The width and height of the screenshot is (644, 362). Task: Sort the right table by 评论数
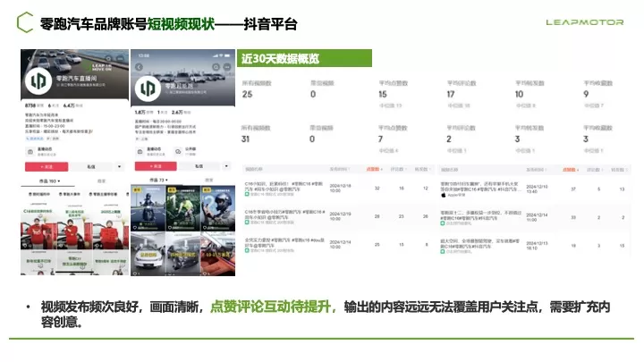[595, 170]
